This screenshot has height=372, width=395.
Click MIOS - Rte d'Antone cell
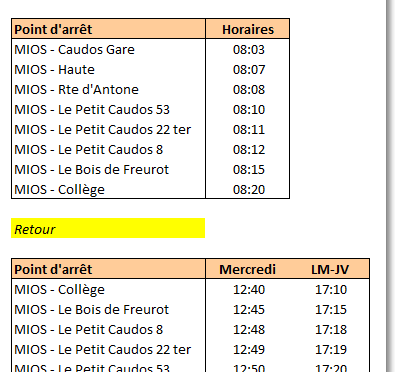click(108, 89)
